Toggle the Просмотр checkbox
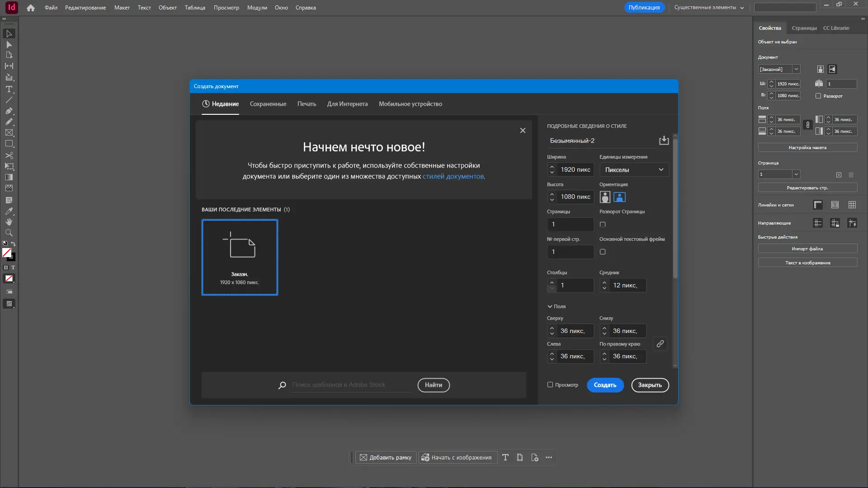Screen dimensions: 868x488 (x=550, y=385)
